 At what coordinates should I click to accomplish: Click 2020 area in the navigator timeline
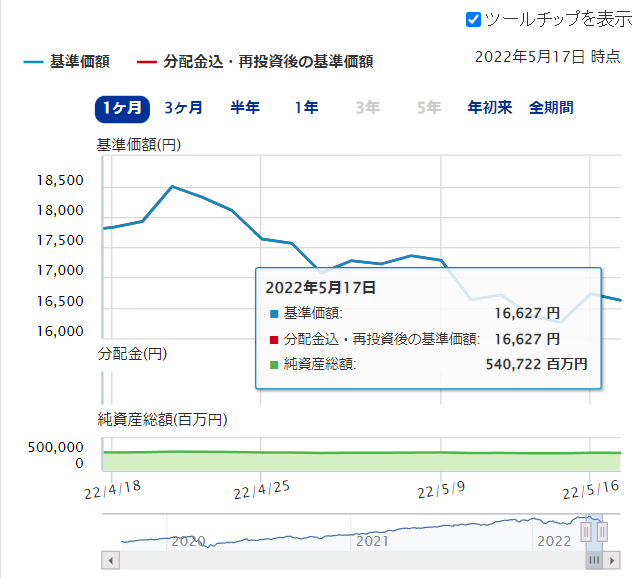188,540
